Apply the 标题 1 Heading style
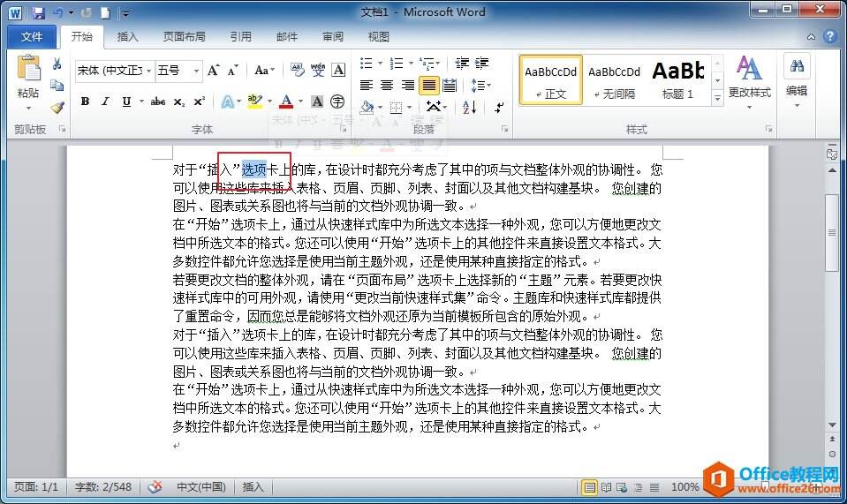Image resolution: width=847 pixels, height=504 pixels. click(x=678, y=79)
